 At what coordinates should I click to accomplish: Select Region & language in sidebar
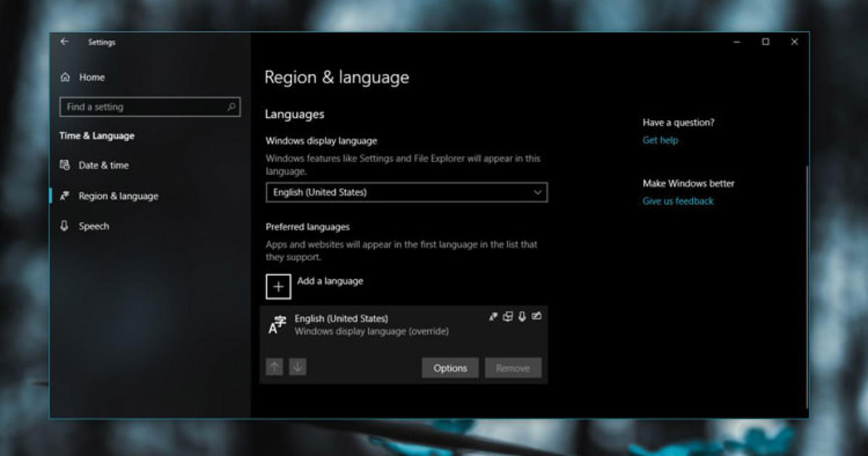[x=118, y=196]
